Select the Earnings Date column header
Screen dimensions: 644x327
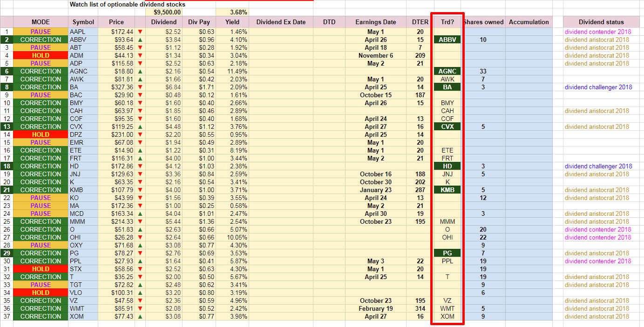376,22
